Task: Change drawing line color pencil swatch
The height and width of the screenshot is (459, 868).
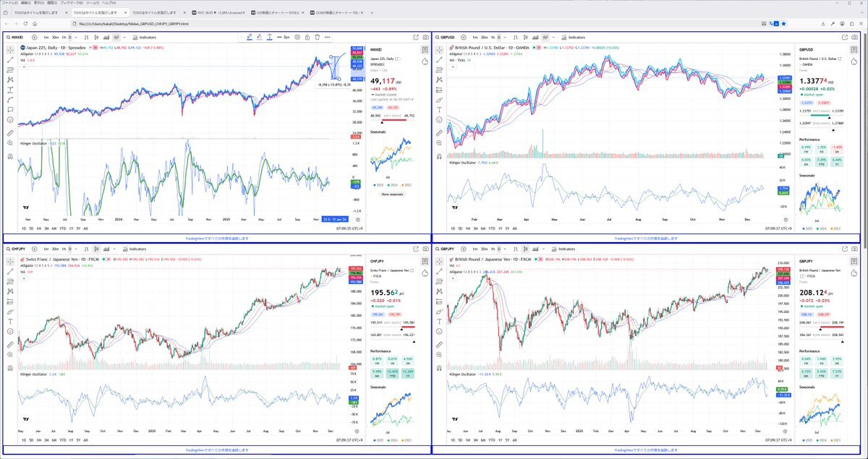Action: tap(250, 37)
